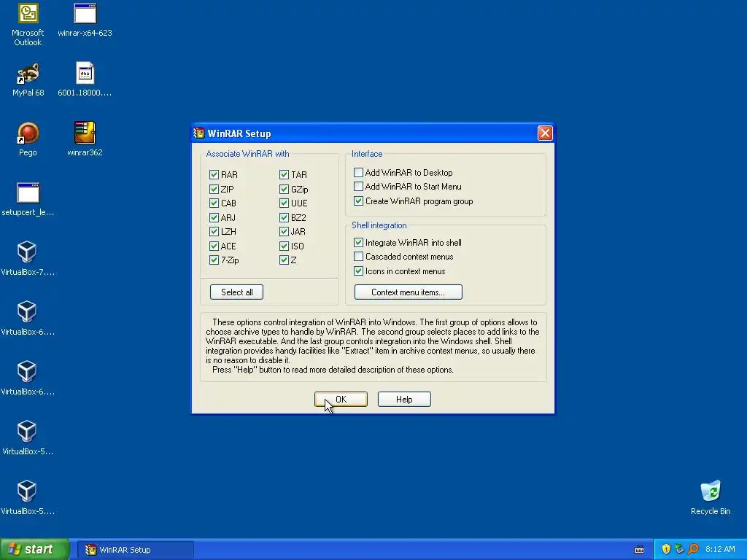Image resolution: width=747 pixels, height=560 pixels.
Task: Open the yellow security shield tray alert
Action: tap(666, 549)
